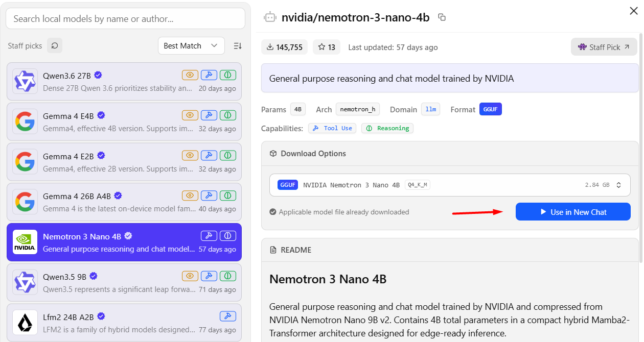Click the reasoning badge on Gemma 4 E2B
The height and width of the screenshot is (342, 644).
pyautogui.click(x=228, y=155)
